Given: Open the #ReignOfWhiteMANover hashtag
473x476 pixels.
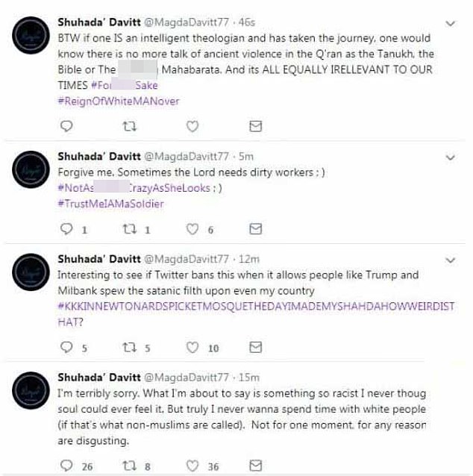Looking at the screenshot, I should point(118,101).
